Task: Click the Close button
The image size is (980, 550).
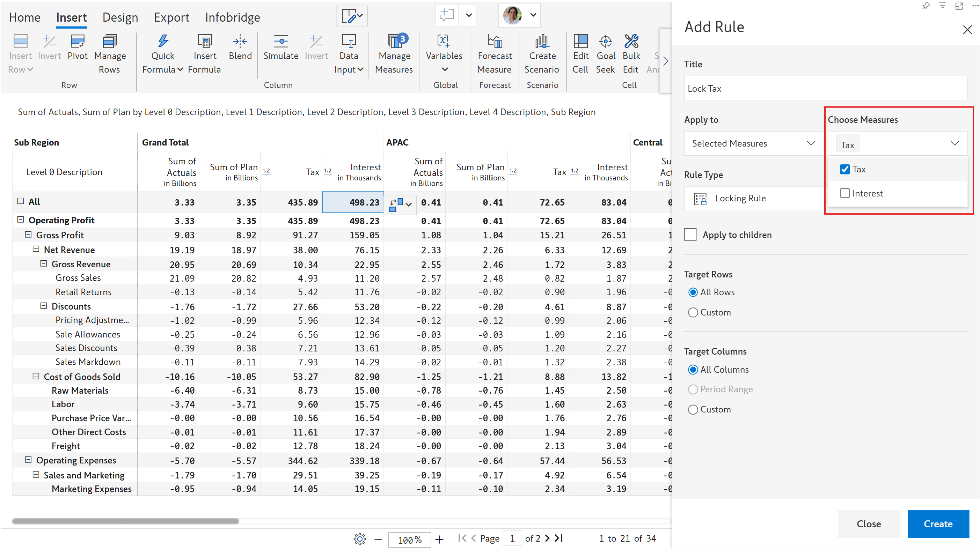Action: [x=869, y=524]
